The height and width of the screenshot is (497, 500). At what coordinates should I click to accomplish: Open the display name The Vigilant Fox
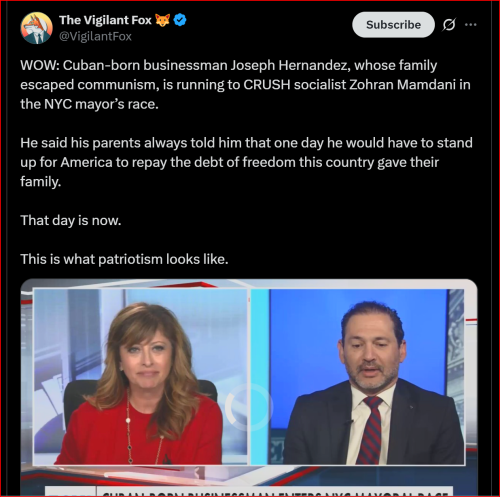105,20
